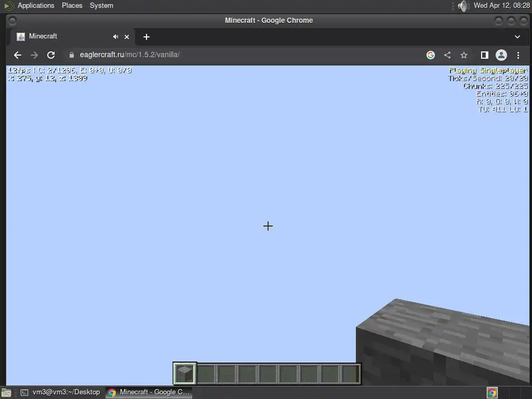This screenshot has width=532, height=399.
Task: Go back with the browser back arrow
Action: 18,55
